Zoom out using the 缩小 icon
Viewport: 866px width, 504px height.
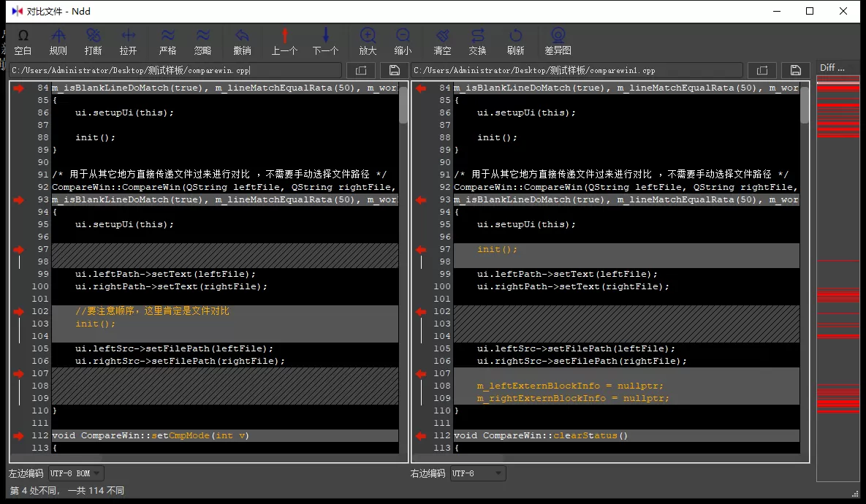coord(403,41)
